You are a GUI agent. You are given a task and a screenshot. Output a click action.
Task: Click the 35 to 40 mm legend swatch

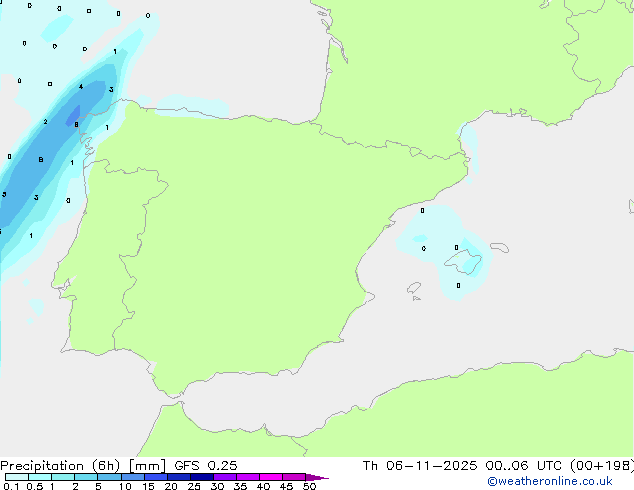click(x=248, y=477)
